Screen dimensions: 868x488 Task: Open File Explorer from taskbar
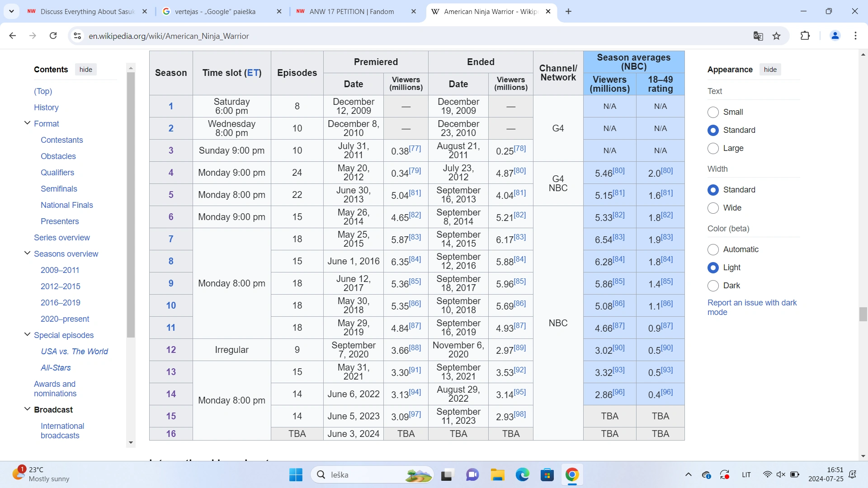497,475
